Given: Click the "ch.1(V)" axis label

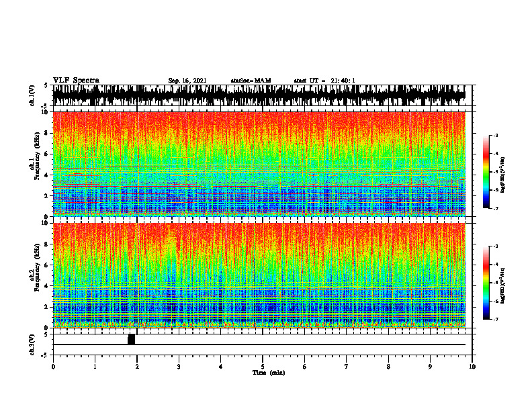Looking at the screenshot, I should [x=32, y=95].
